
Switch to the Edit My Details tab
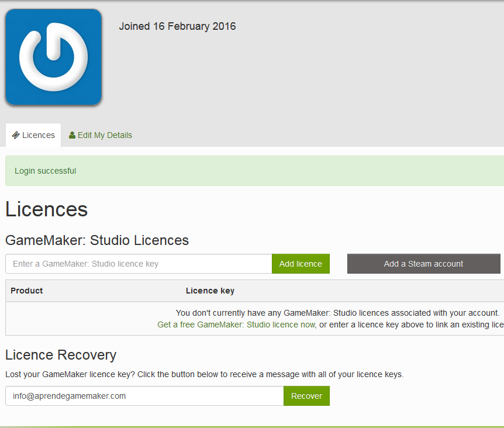(x=101, y=135)
